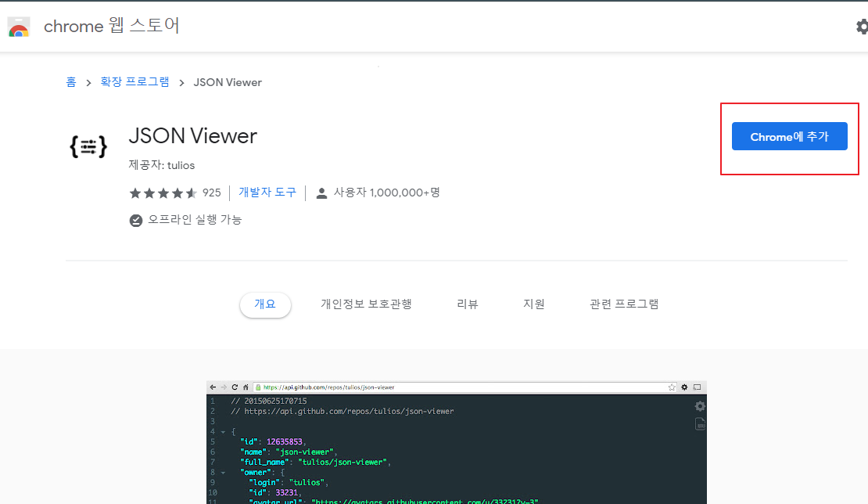Switch to 관련 프로그램 tab
Viewport: 868px width, 504px height.
[624, 304]
